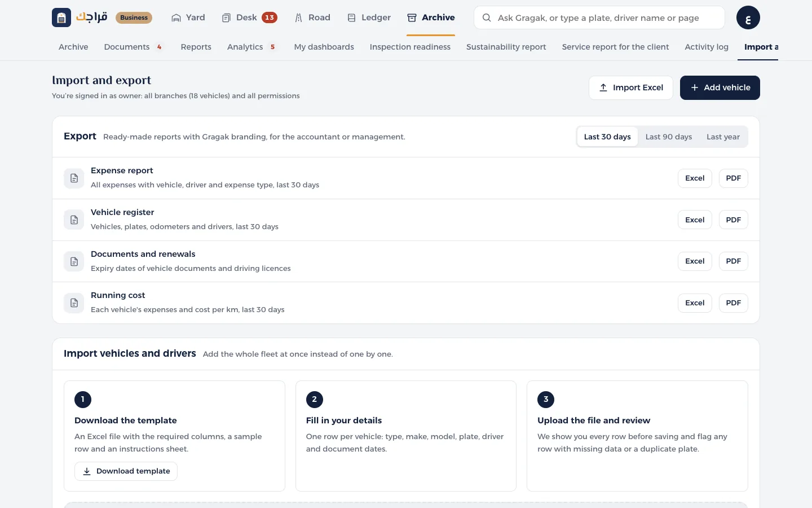This screenshot has width=812, height=508.
Task: Export Expense report as PDF
Action: coord(733,178)
